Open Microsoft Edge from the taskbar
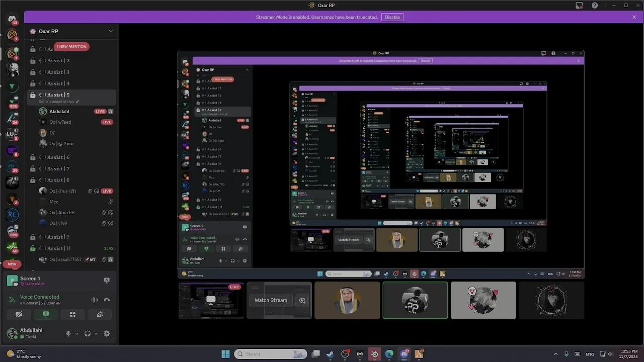This screenshot has height=362, width=644. tap(389, 354)
